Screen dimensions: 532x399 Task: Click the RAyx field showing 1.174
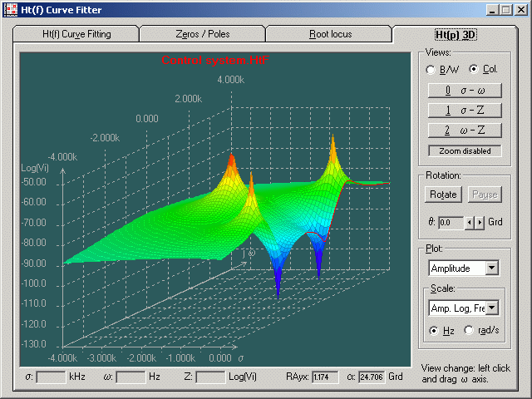tap(325, 377)
